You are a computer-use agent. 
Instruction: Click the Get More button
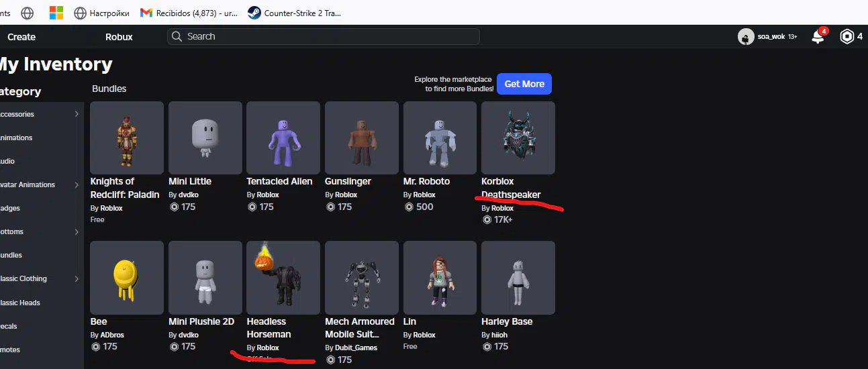(x=524, y=84)
